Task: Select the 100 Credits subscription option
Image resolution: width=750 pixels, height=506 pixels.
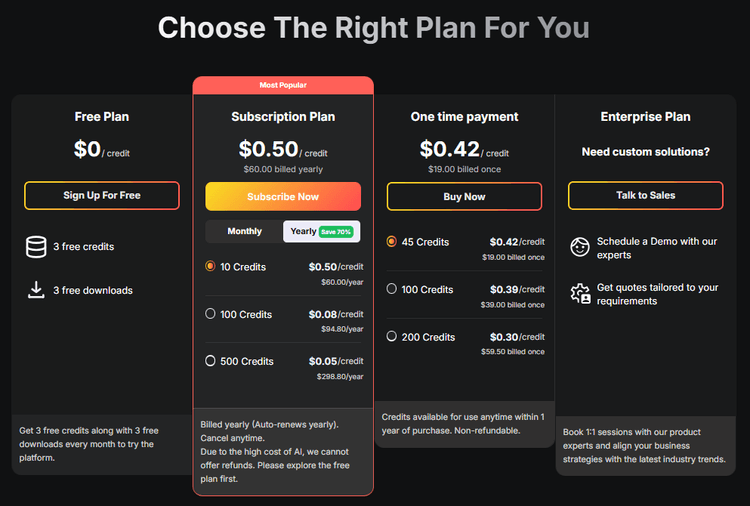Action: 210,314
